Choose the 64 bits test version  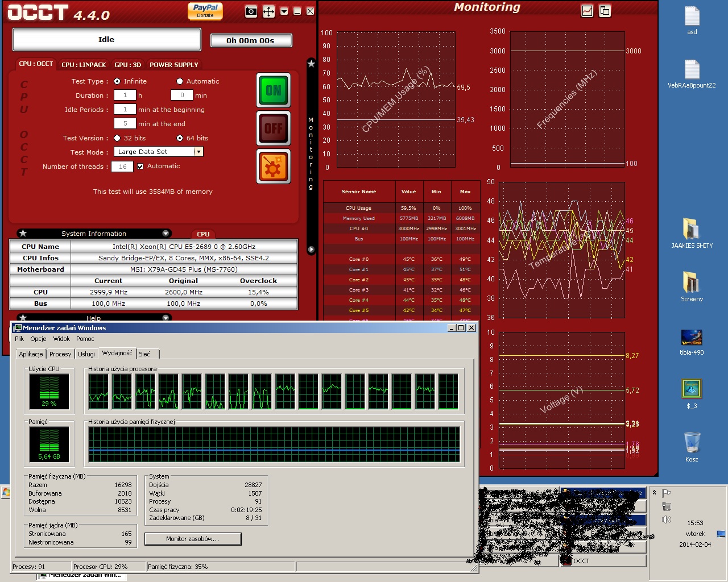tap(180, 138)
